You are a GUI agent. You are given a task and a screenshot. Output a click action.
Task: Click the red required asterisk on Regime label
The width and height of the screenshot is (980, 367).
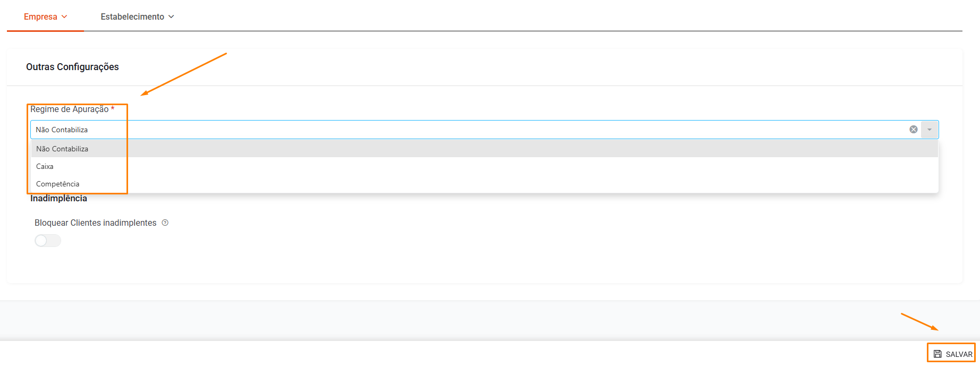(x=113, y=109)
